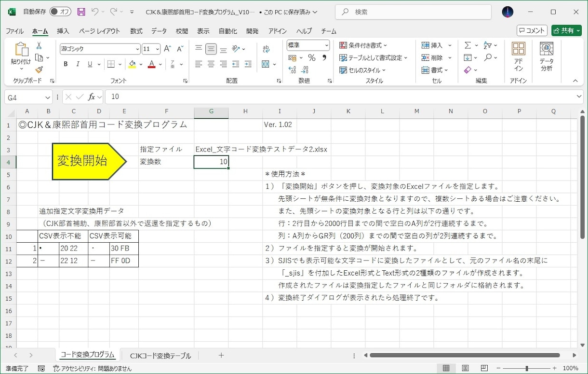Image resolution: width=588 pixels, height=374 pixels.
Task: Click the Align Right icon
Action: click(223, 64)
